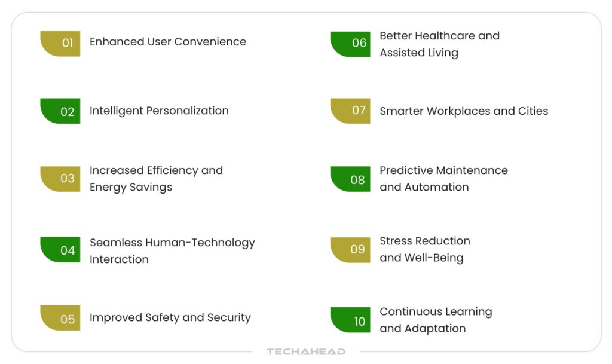Click the Enhanced User Convenience text
Viewport: 612px width, 364px height.
167,42
